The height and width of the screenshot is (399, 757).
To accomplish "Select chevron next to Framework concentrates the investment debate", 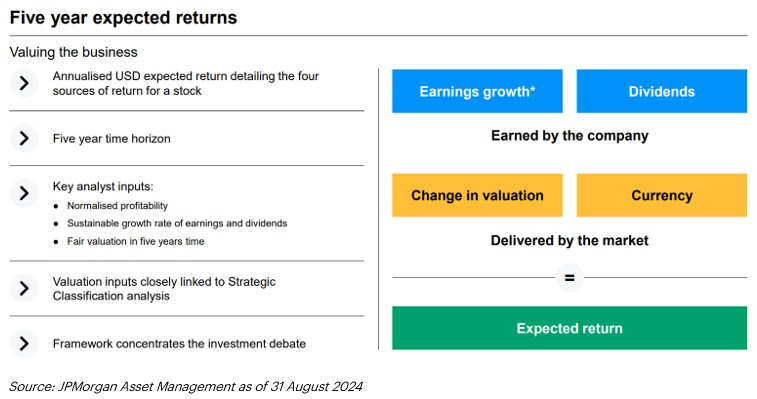I will [x=24, y=343].
